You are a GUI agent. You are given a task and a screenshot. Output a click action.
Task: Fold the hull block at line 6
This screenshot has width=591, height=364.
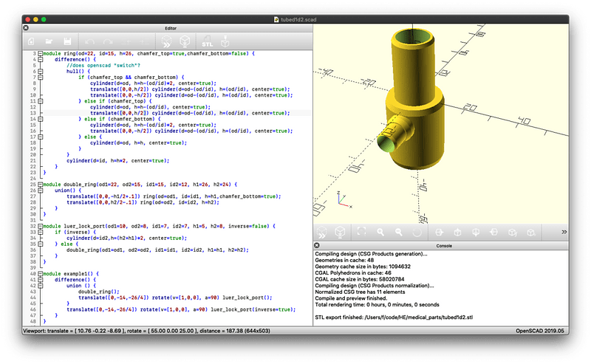pyautogui.click(x=41, y=71)
